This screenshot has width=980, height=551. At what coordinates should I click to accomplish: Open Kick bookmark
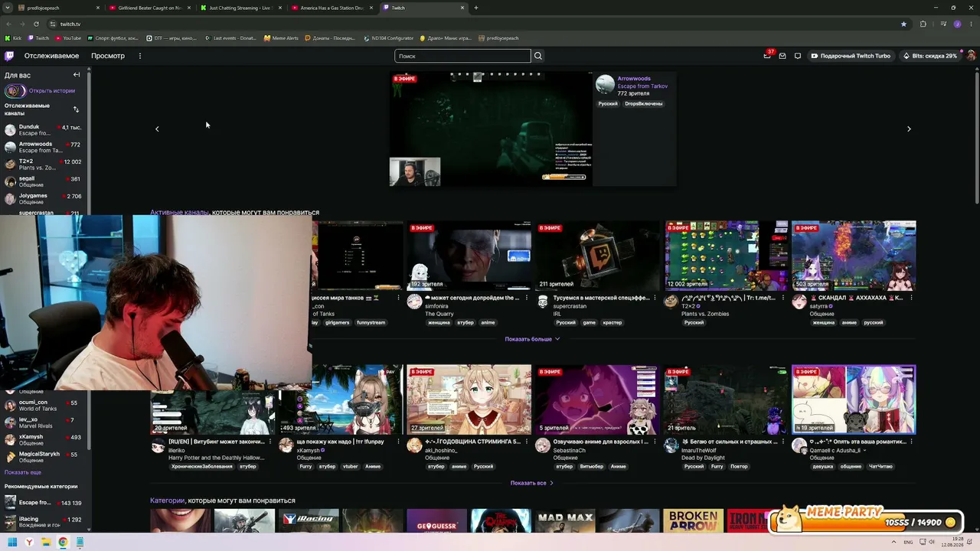click(x=13, y=38)
